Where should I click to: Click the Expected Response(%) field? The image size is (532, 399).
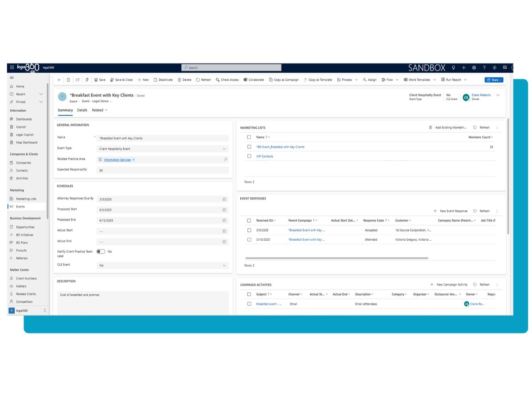click(163, 170)
